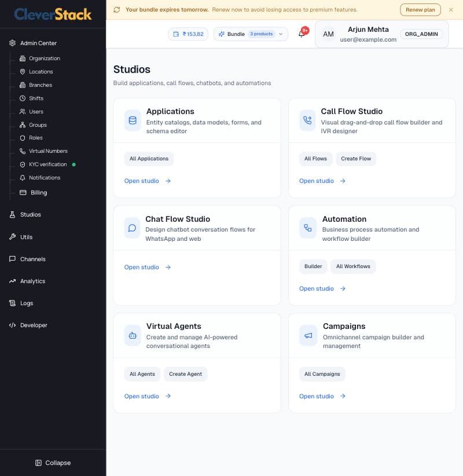Click the notification bell icon
Screen dimensions: 463x476
pos(302,34)
